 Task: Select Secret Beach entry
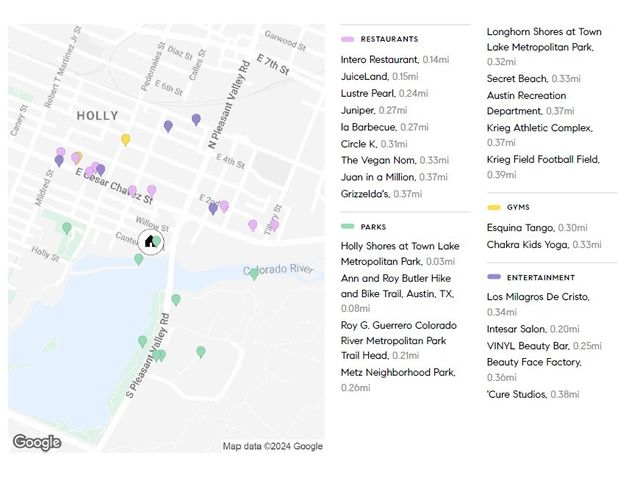point(533,79)
